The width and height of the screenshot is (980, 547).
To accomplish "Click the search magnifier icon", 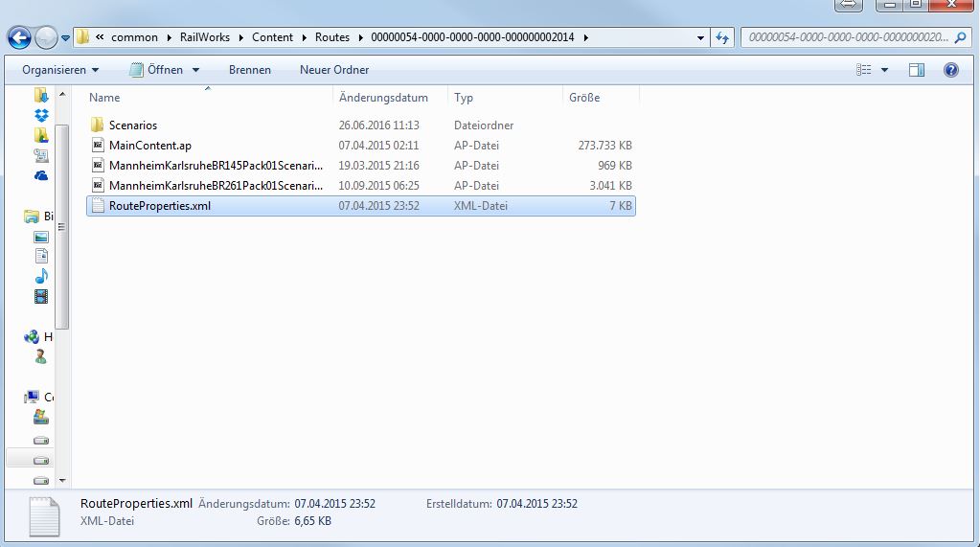I will pyautogui.click(x=961, y=37).
